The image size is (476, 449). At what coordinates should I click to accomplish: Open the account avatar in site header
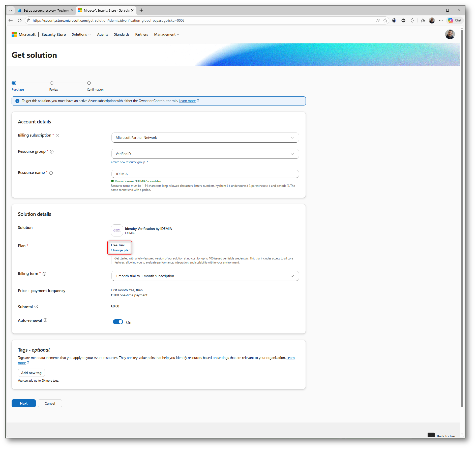pyautogui.click(x=450, y=34)
